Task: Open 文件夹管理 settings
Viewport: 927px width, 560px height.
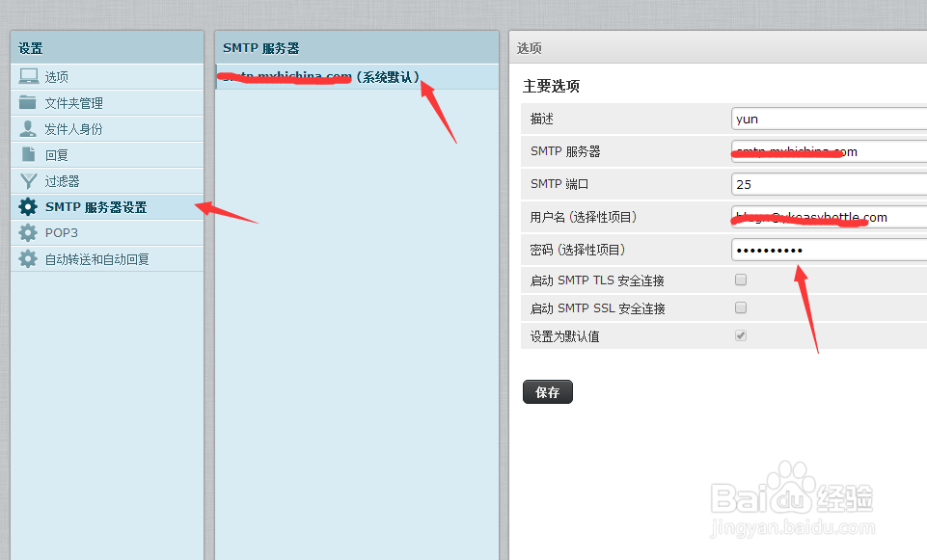Action: click(x=75, y=102)
